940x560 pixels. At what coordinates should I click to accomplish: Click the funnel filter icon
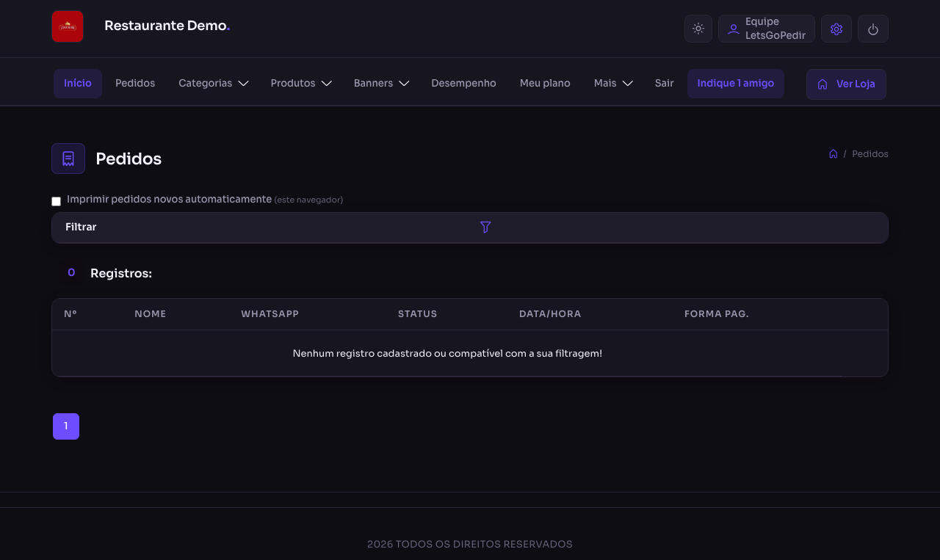(485, 228)
